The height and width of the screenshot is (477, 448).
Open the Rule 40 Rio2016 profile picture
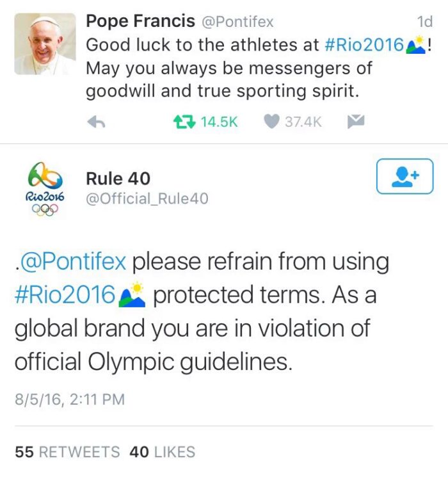click(45, 190)
